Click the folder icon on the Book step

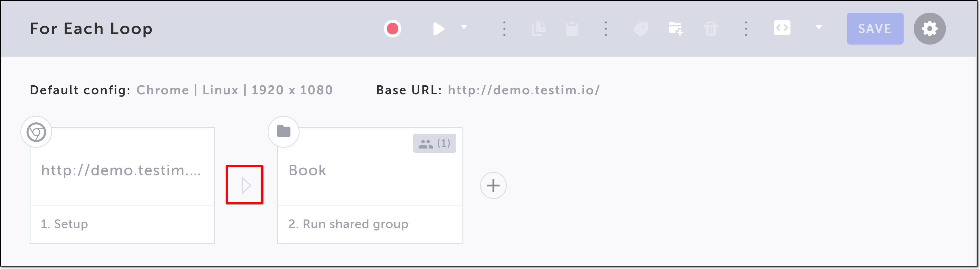click(283, 131)
